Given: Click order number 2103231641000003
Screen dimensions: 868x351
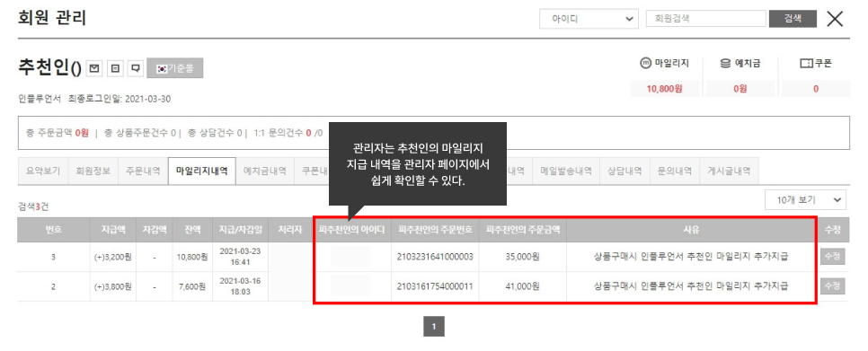Looking at the screenshot, I should click(x=435, y=257).
